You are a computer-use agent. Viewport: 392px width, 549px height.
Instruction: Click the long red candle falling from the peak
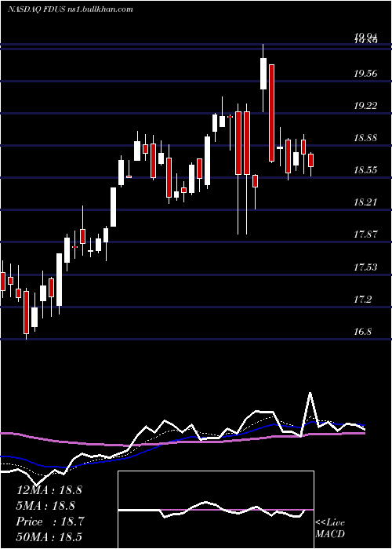click(271, 113)
